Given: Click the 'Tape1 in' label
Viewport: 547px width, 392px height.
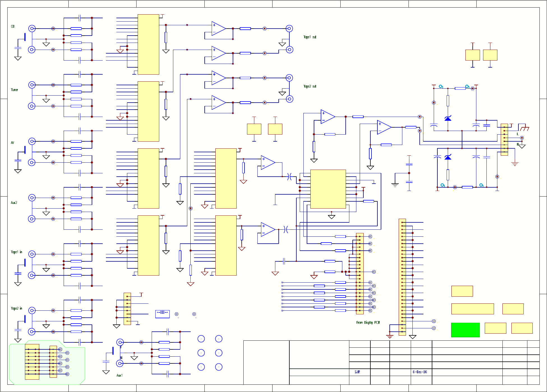Looking at the screenshot, I should coord(17,252).
